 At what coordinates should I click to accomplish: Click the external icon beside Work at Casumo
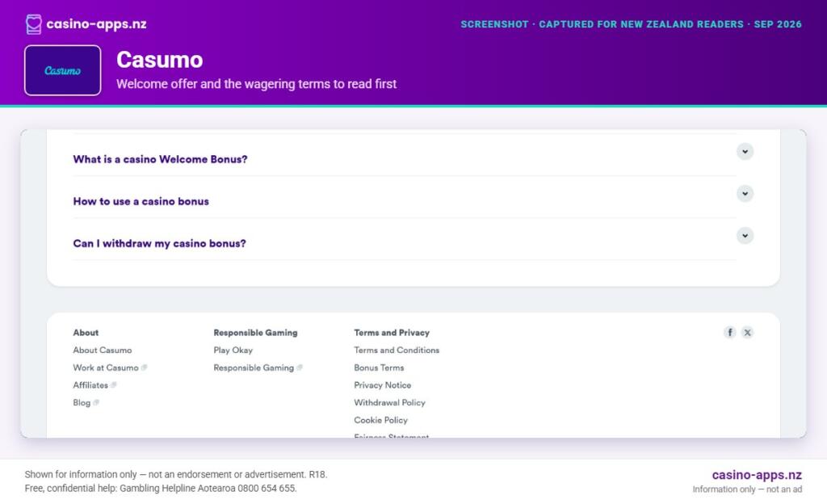(144, 367)
